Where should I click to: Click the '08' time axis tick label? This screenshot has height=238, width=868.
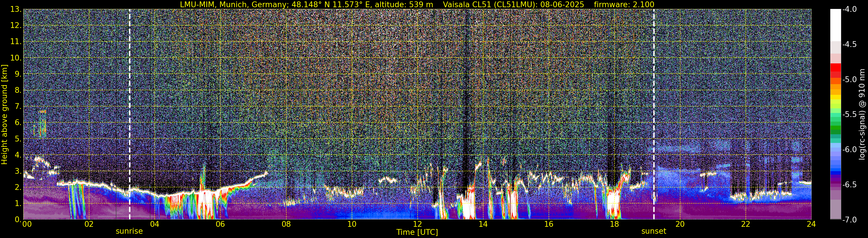pyautogui.click(x=286, y=224)
